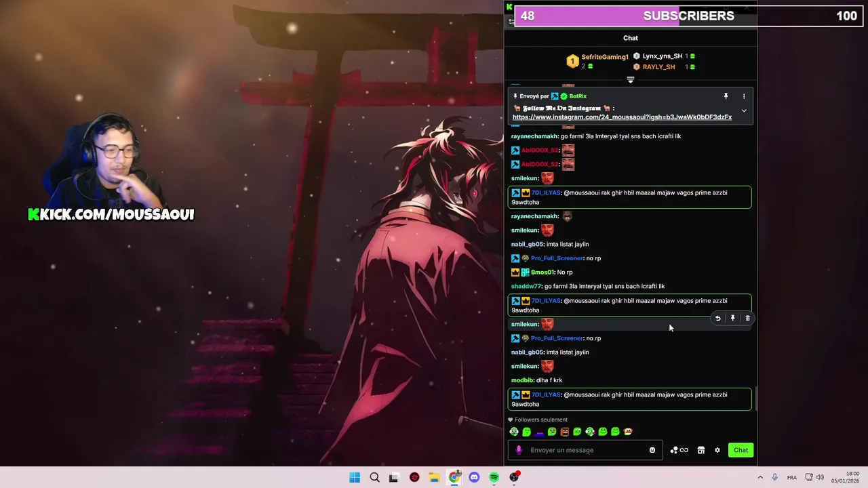This screenshot has width=868, height=488.
Task: Collapse the gift leaderboard arrow
Action: click(631, 80)
